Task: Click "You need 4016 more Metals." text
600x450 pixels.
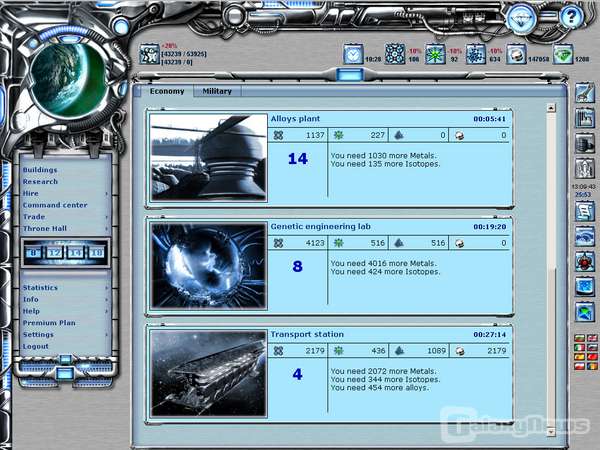Action: pos(383,263)
